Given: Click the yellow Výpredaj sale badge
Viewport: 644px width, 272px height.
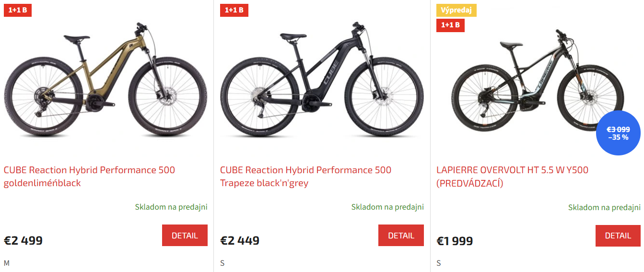Looking at the screenshot, I should pyautogui.click(x=456, y=10).
